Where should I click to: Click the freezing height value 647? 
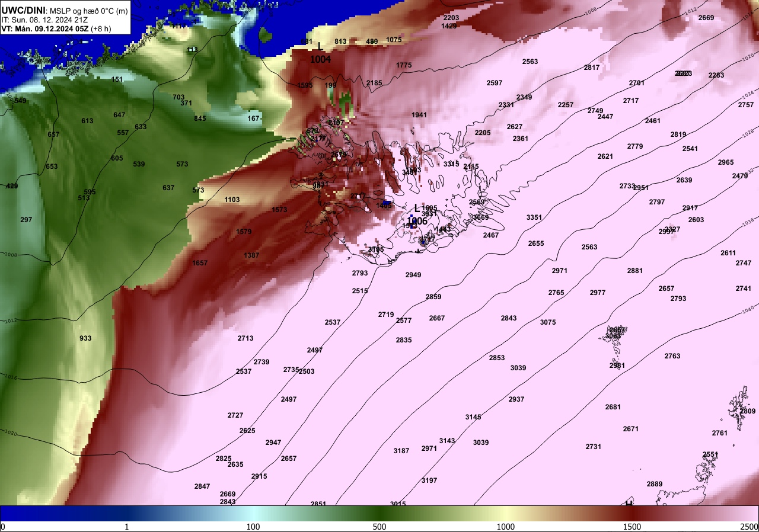coord(119,115)
